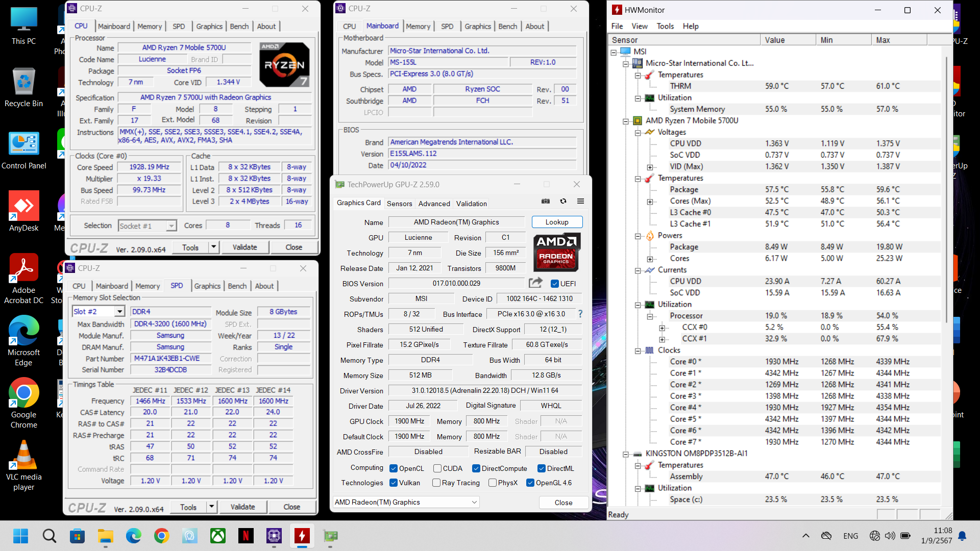Image resolution: width=980 pixels, height=551 pixels.
Task: Click the Lookup button in GPU-Z
Action: click(557, 222)
